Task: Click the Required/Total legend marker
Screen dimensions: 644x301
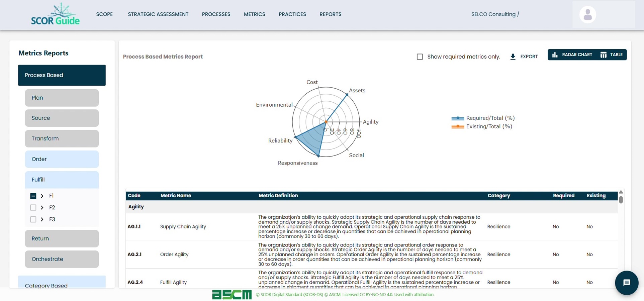Action: coord(458,118)
